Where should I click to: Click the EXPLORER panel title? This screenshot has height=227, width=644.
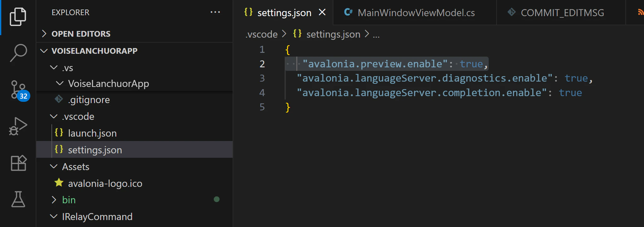70,12
